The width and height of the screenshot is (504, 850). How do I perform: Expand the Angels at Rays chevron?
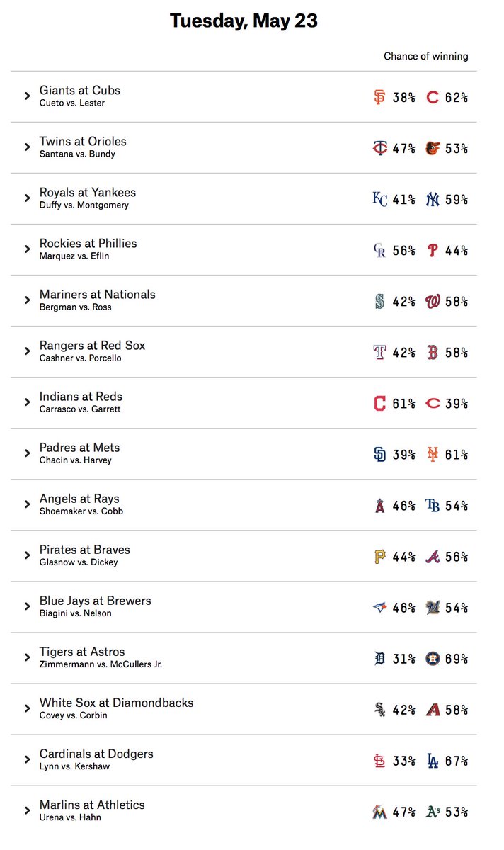point(28,504)
